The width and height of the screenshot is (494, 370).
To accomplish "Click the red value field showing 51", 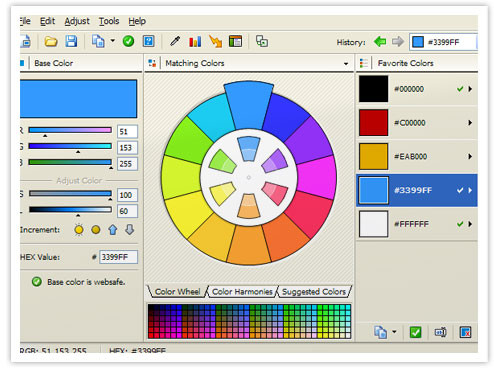I will pos(127,132).
